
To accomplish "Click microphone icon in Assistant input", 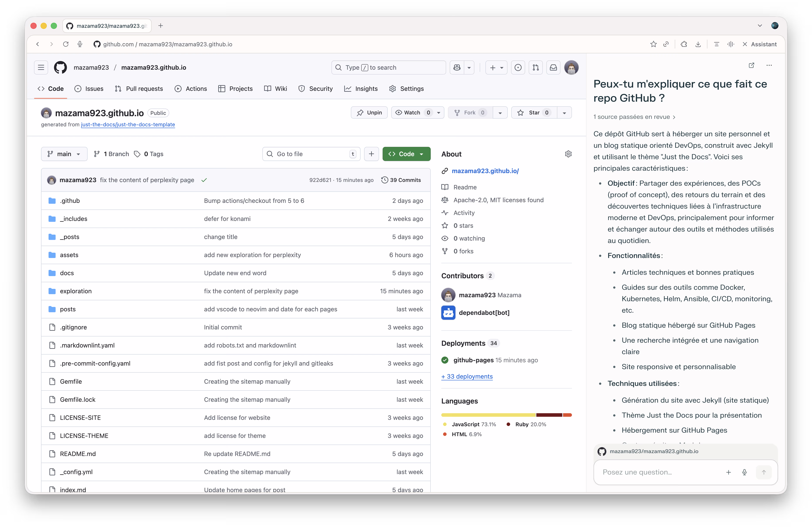I will 744,472.
